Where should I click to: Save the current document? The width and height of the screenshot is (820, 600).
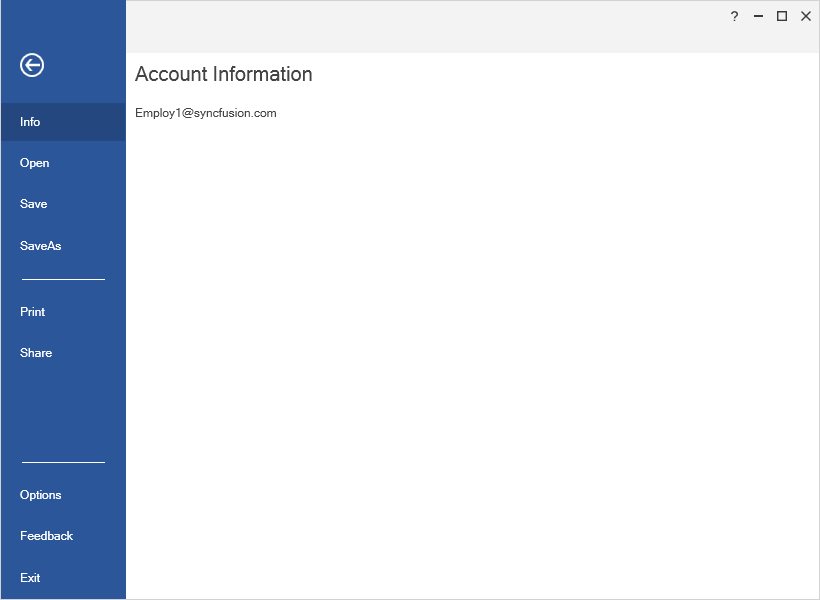click(33, 204)
